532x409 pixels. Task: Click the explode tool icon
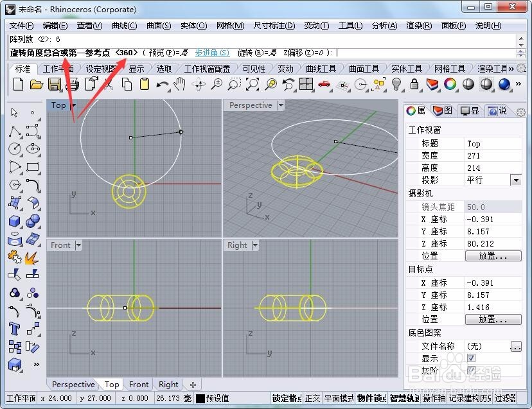(x=31, y=257)
